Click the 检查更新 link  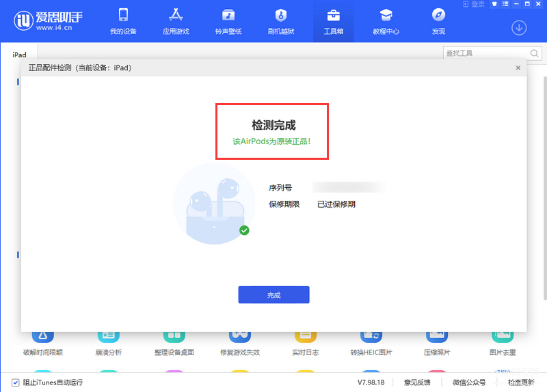(x=521, y=382)
